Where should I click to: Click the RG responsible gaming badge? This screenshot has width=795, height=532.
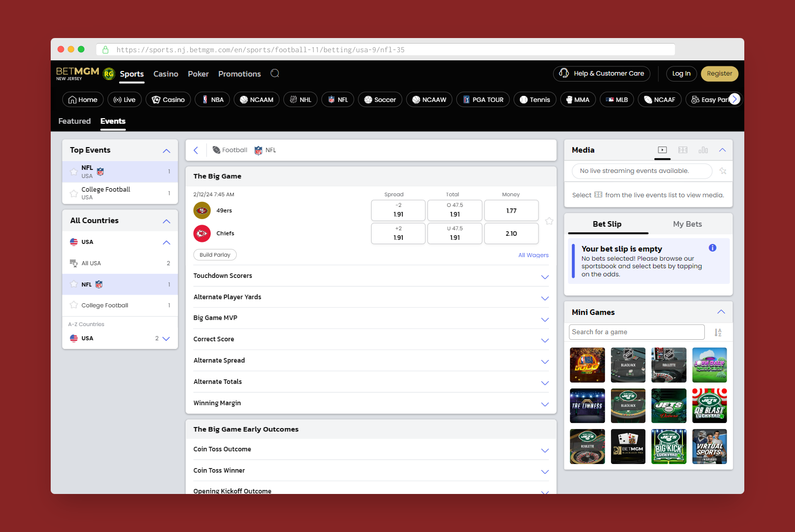[109, 74]
